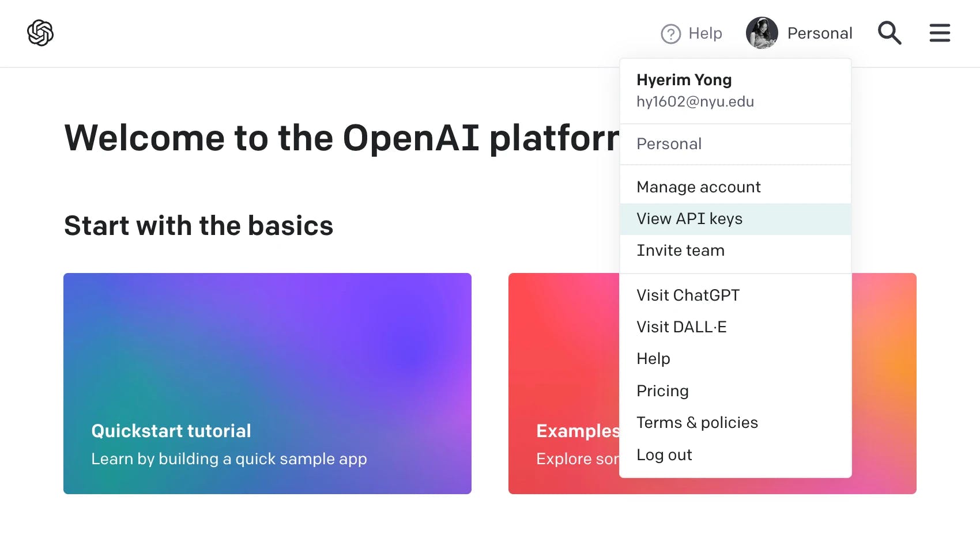
Task: Open Visit DALL·E menu item
Action: click(736, 327)
